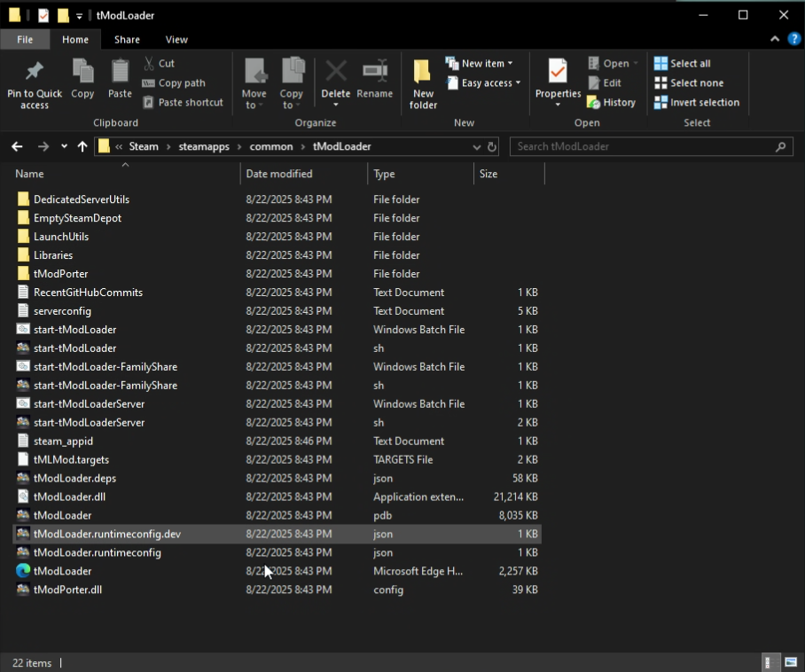Select the 2 KB start-tMod Loader Server sh file
This screenshot has height=672, width=805.
pyautogui.click(x=277, y=423)
